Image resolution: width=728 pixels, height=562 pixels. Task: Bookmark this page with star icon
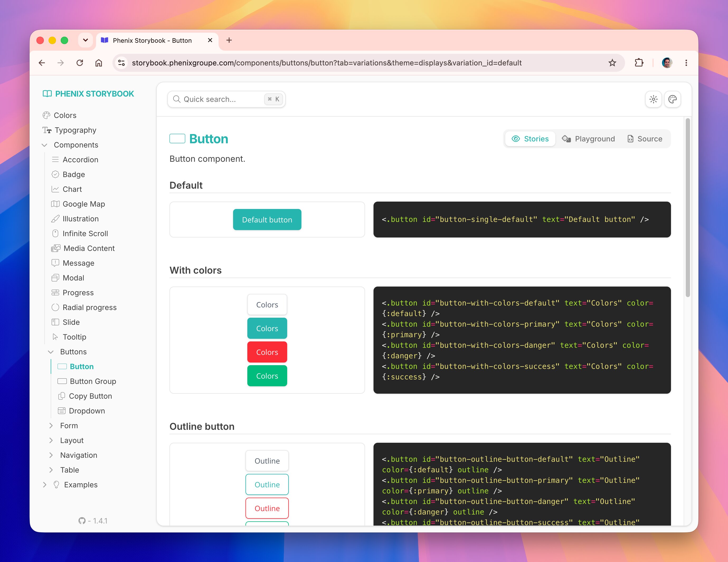click(612, 63)
